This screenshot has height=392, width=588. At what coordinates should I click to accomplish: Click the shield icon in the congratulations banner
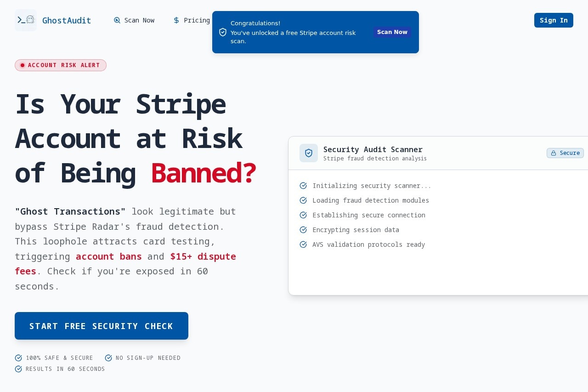(223, 32)
